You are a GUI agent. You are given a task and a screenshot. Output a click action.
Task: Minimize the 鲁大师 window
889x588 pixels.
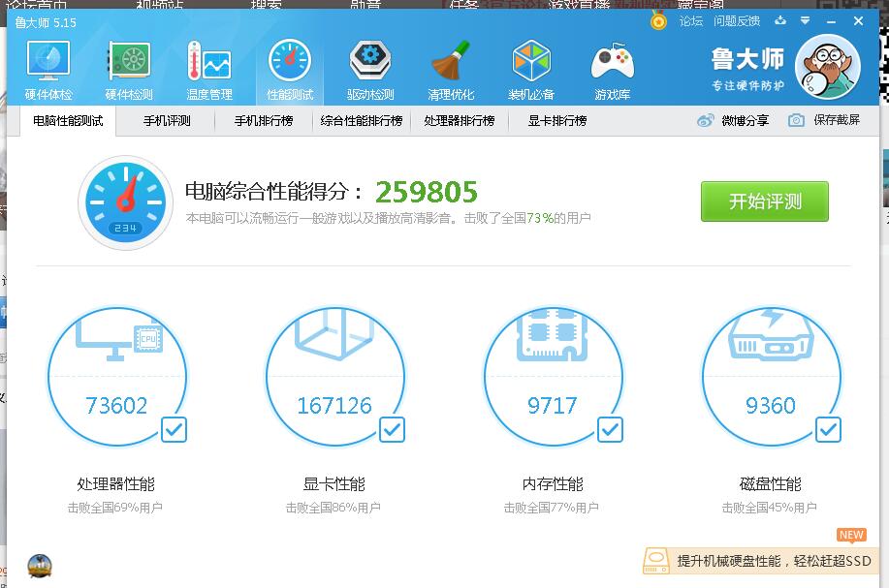click(x=831, y=21)
